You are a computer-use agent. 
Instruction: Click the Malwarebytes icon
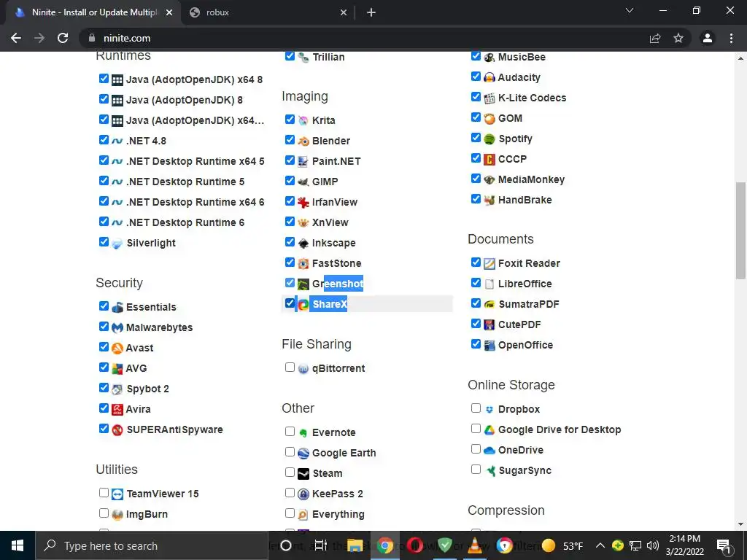117,327
